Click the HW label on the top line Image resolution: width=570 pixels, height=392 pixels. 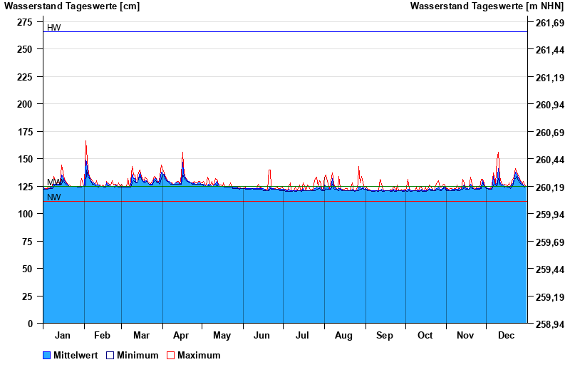pyautogui.click(x=54, y=28)
